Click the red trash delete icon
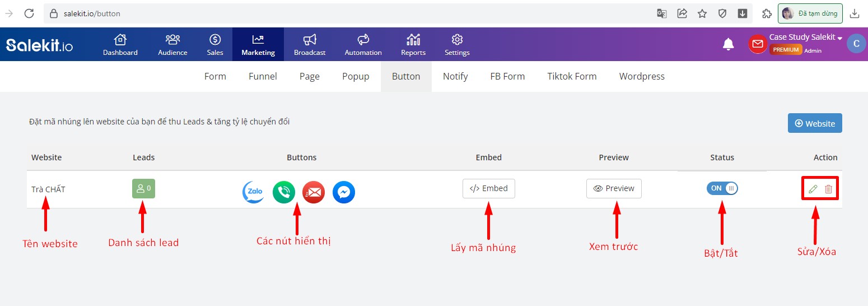868x306 pixels. [x=829, y=189]
